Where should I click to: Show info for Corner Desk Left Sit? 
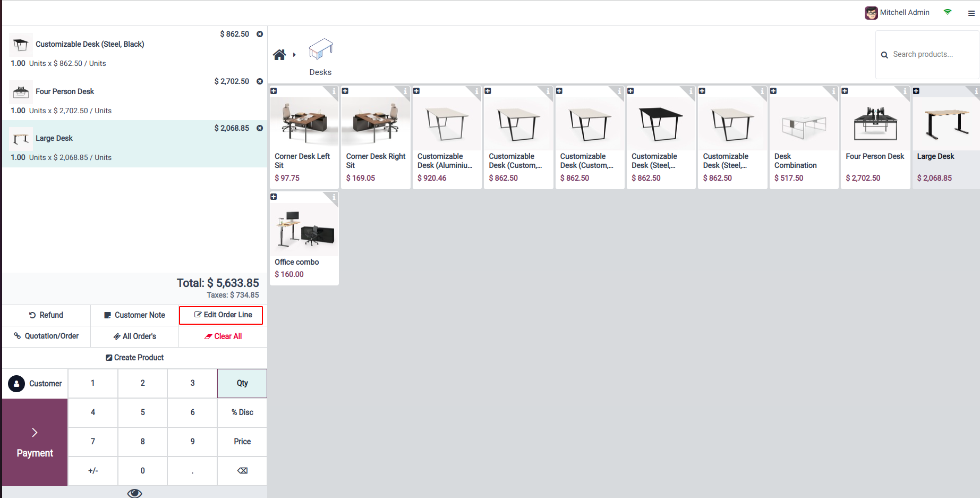(x=334, y=91)
